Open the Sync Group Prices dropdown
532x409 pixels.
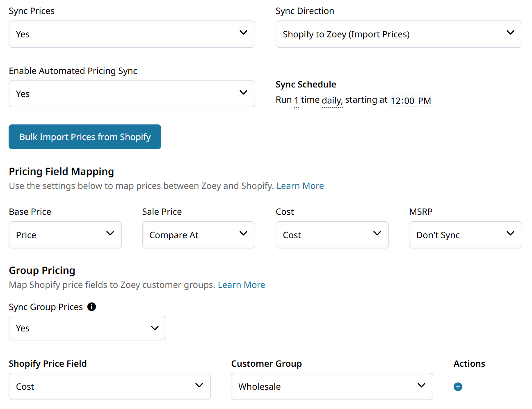click(x=87, y=328)
